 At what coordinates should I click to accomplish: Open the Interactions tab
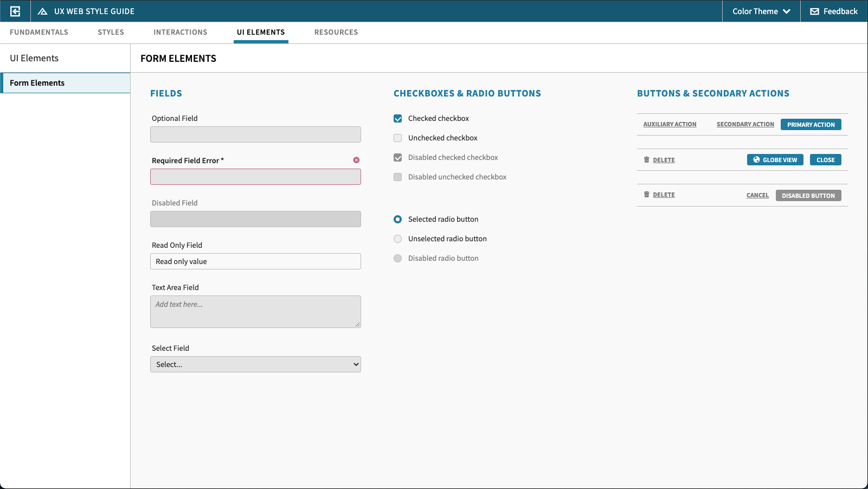tap(180, 33)
